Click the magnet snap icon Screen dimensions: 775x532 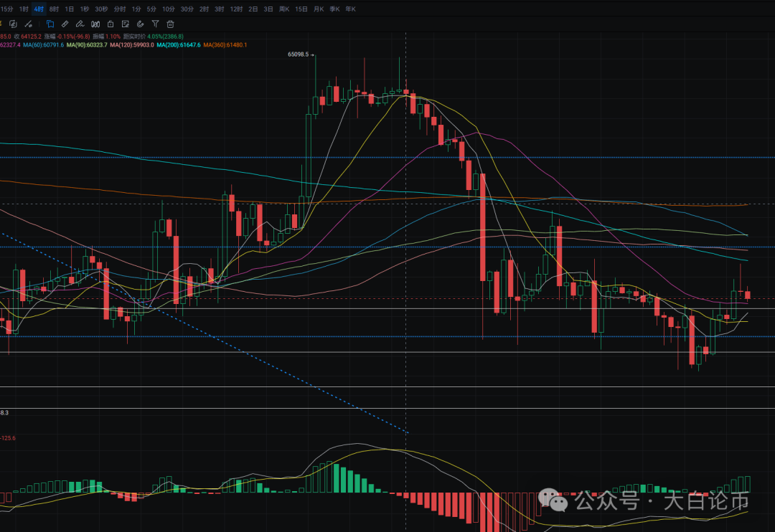(141, 24)
